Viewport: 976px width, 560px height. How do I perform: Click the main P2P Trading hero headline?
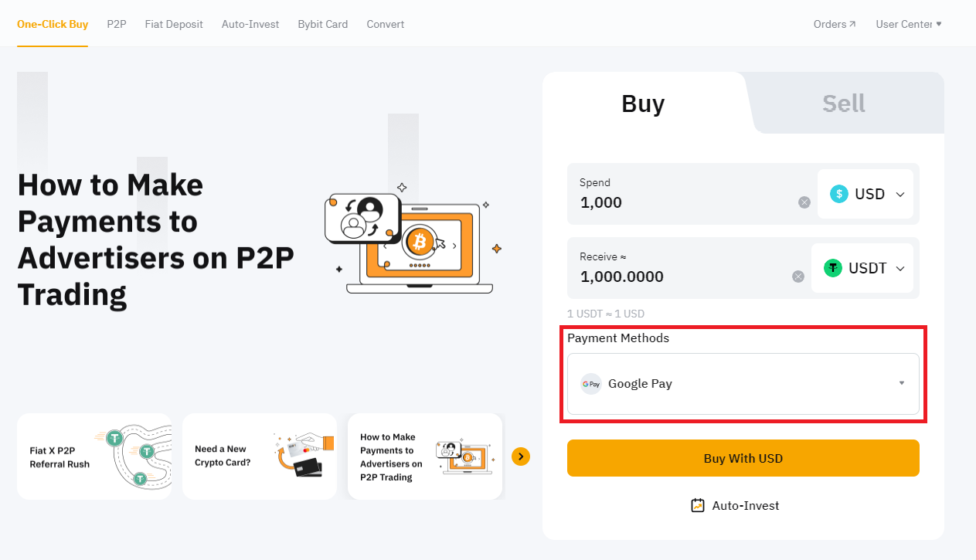tap(156, 240)
